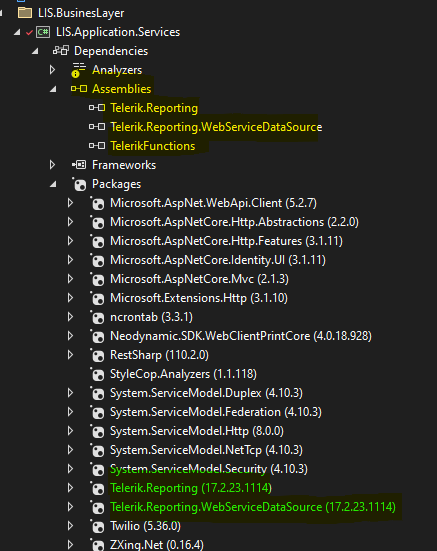Select Microsoft.AspNetCore.Http.Abstractions (2.2.0) text

234,222
